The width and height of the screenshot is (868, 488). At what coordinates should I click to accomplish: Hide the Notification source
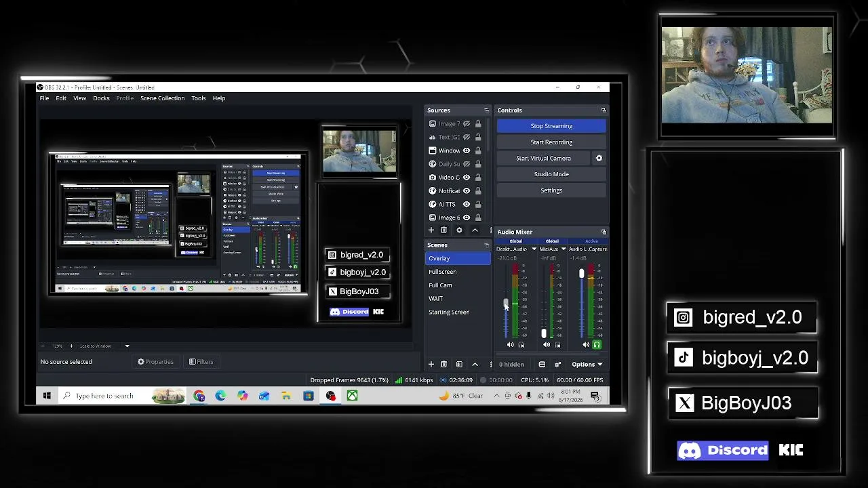[x=467, y=191]
